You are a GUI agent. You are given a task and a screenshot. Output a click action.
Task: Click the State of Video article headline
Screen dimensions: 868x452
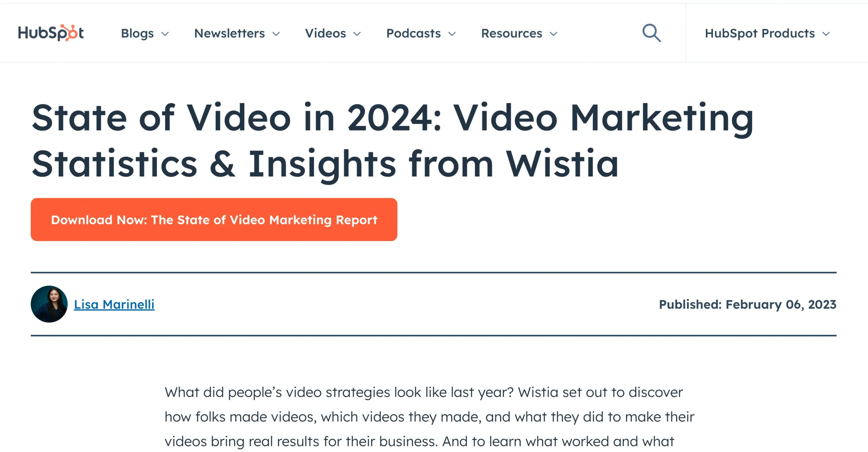tap(392, 140)
